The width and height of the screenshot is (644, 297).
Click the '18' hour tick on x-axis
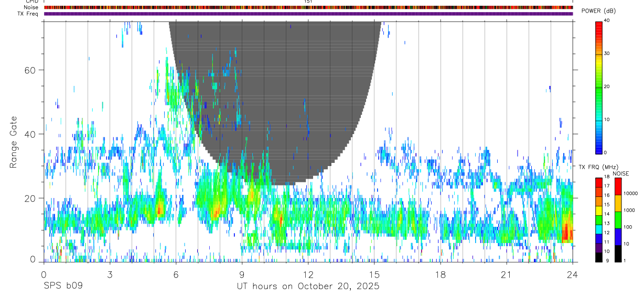tap(441, 274)
